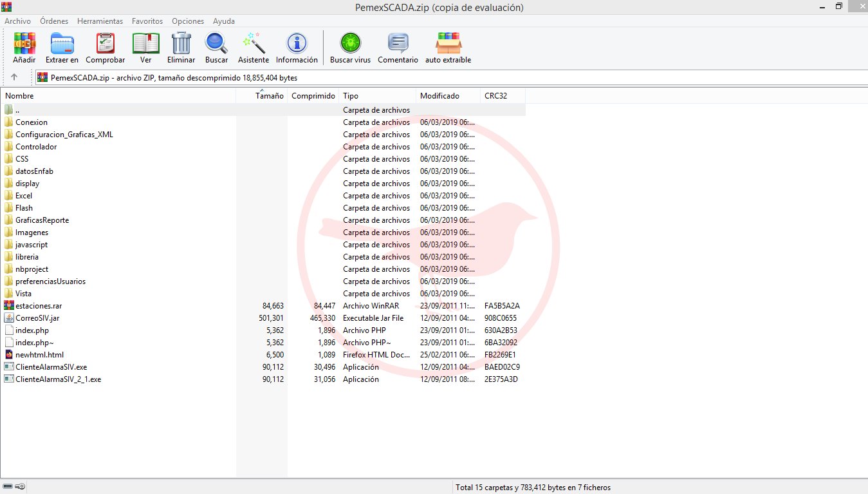Click the 25/02/2011 modified date cell
Screen dimensions: 868x494
[447, 354]
